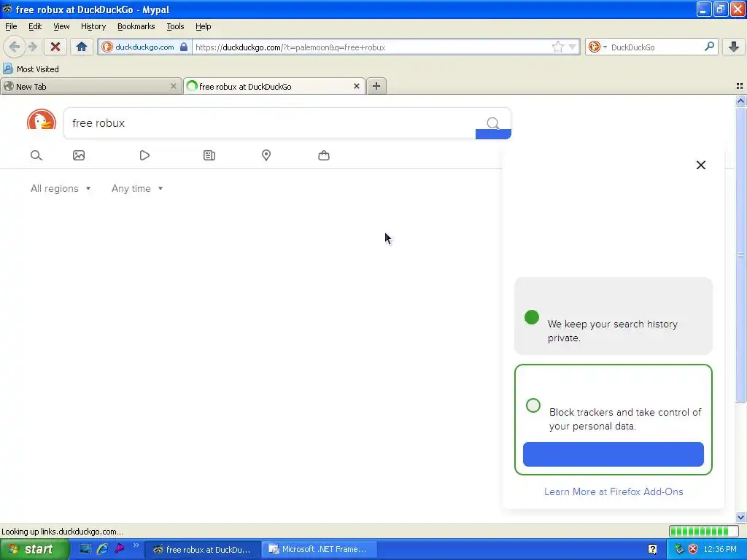Click the pink media player quick launch icon
747x560 pixels.
[119, 549]
